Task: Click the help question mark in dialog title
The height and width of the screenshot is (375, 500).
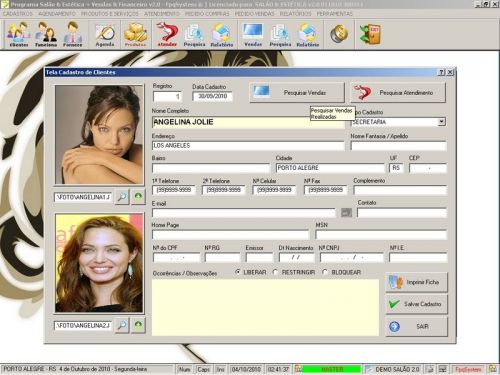Action: pyautogui.click(x=441, y=72)
